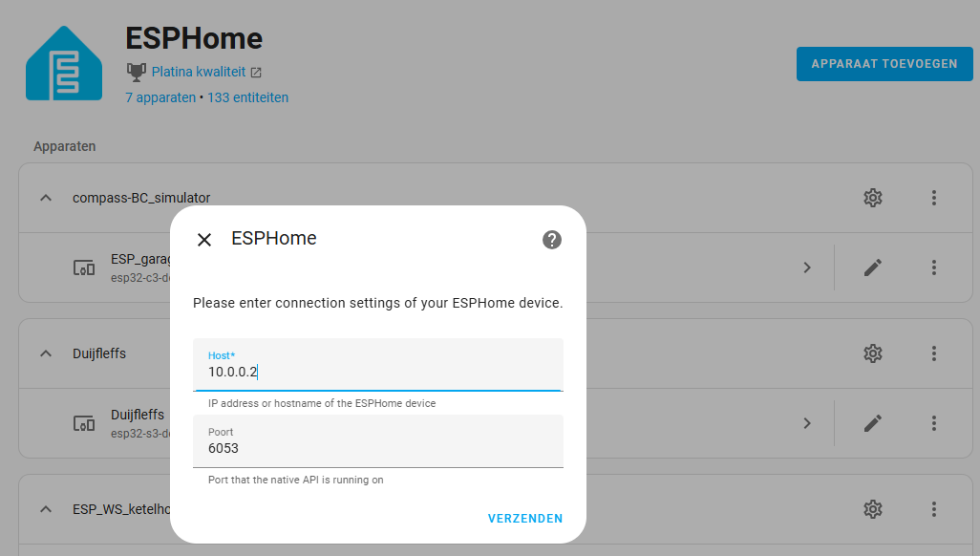Click the Verzenden submit button
Viewport: 980px width, 556px height.
(525, 519)
